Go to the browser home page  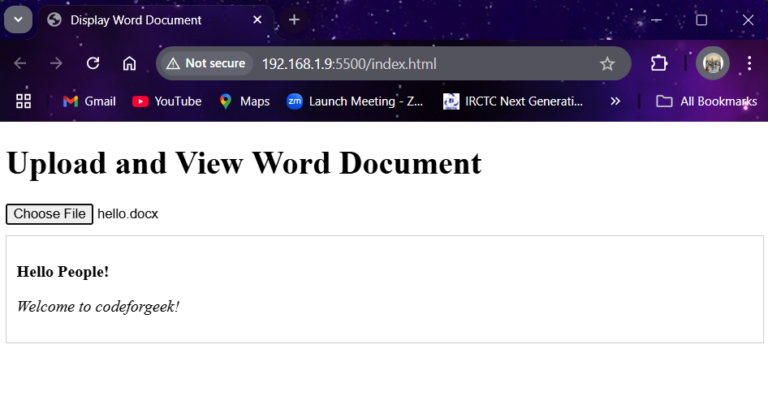click(129, 63)
